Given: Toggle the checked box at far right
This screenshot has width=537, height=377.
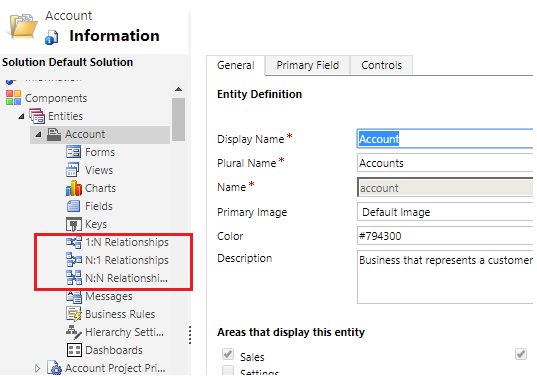Looking at the screenshot, I should click(521, 354).
